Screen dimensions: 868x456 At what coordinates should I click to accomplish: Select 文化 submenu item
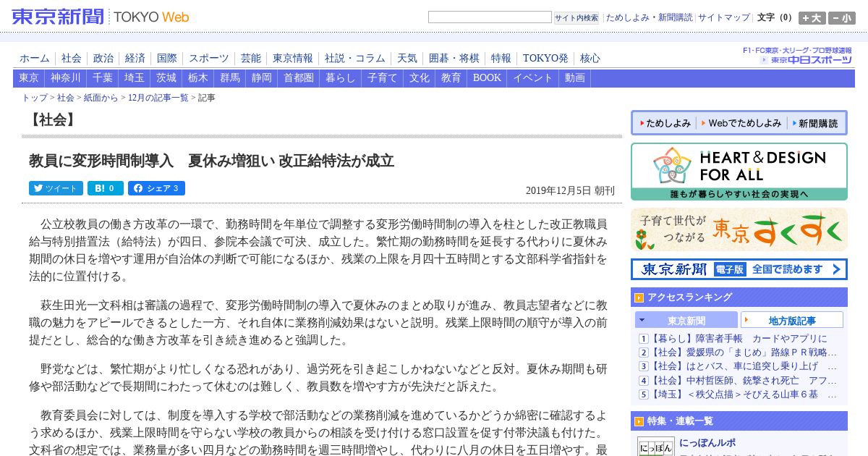point(420,78)
